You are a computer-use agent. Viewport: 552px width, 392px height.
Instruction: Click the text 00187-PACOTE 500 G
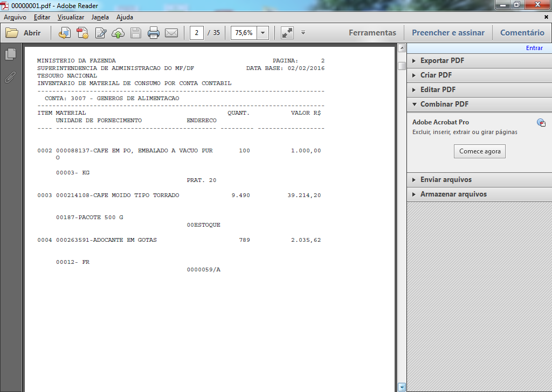[90, 218]
